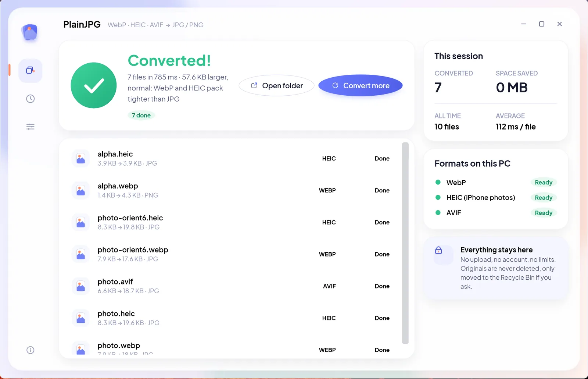Start another batch with Convert more

tap(361, 86)
